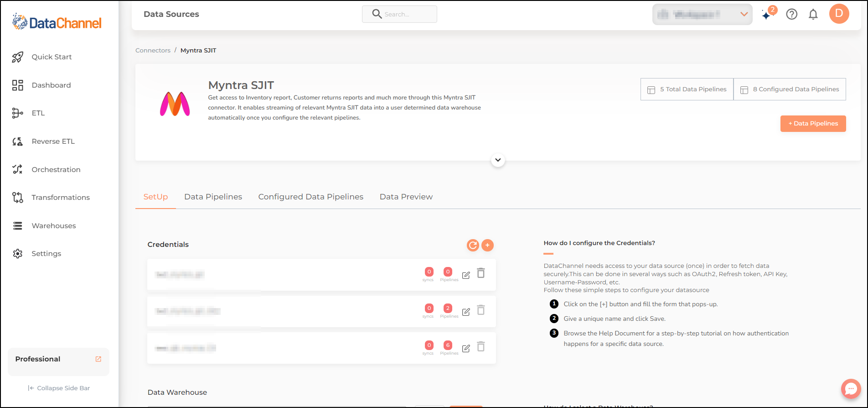
Task: Click the + Data Pipelines button
Action: 813,124
